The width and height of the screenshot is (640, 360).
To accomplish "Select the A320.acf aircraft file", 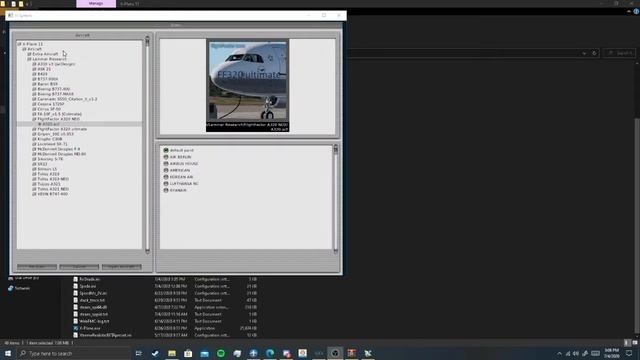I will 51,124.
